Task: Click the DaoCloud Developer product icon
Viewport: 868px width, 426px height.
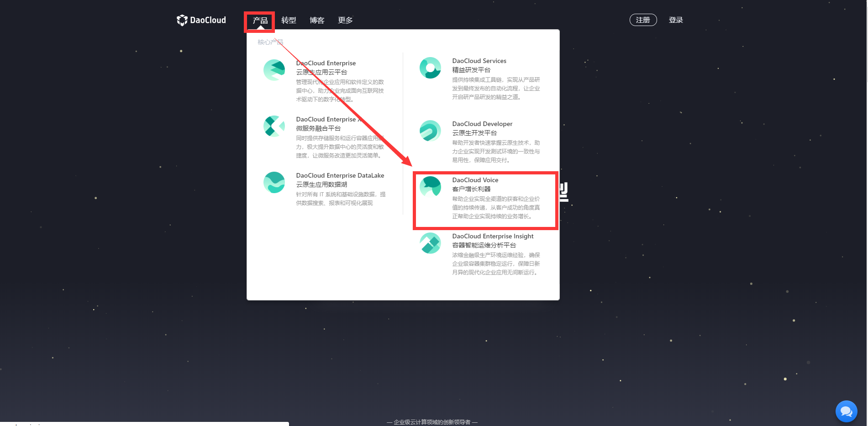Action: [x=430, y=131]
